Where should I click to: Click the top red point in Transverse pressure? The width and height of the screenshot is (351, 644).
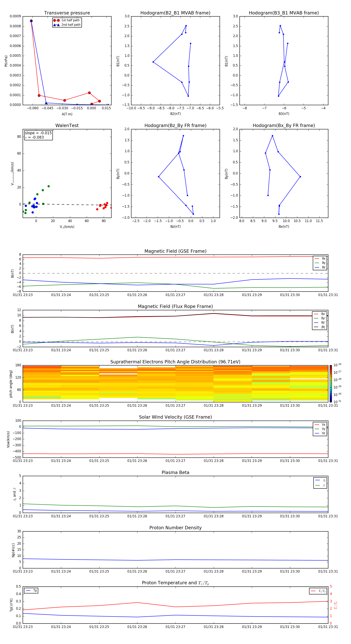pyautogui.click(x=31, y=21)
